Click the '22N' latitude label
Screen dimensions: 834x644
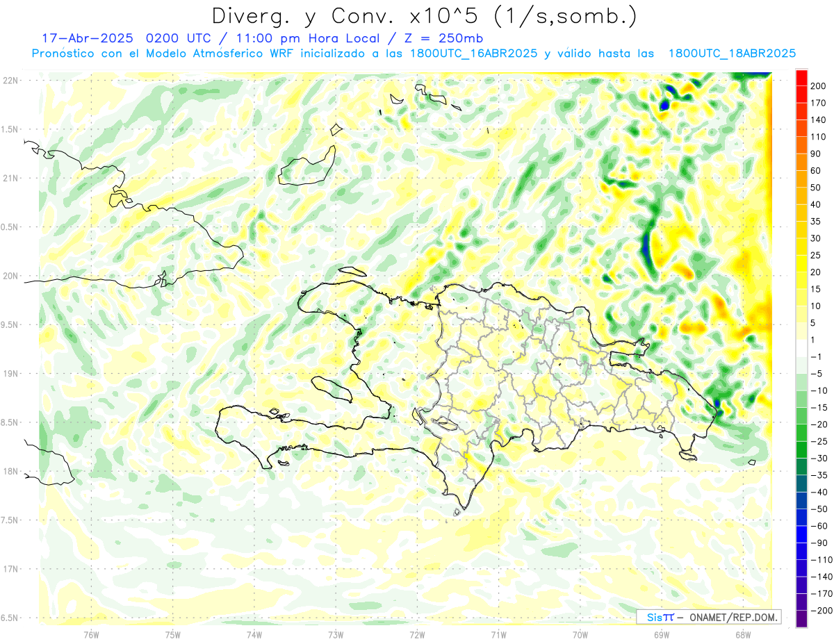10,81
